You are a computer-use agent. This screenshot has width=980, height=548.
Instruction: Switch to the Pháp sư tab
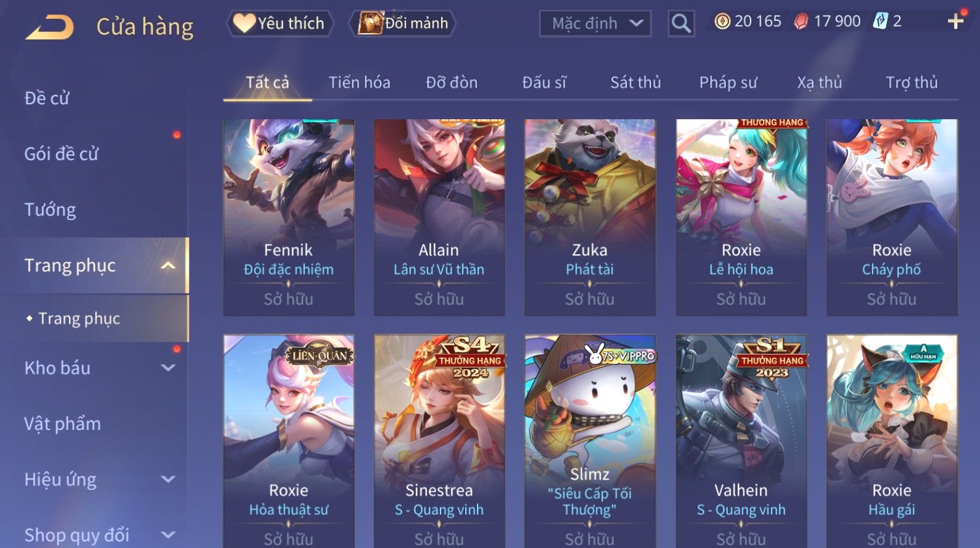click(x=728, y=83)
